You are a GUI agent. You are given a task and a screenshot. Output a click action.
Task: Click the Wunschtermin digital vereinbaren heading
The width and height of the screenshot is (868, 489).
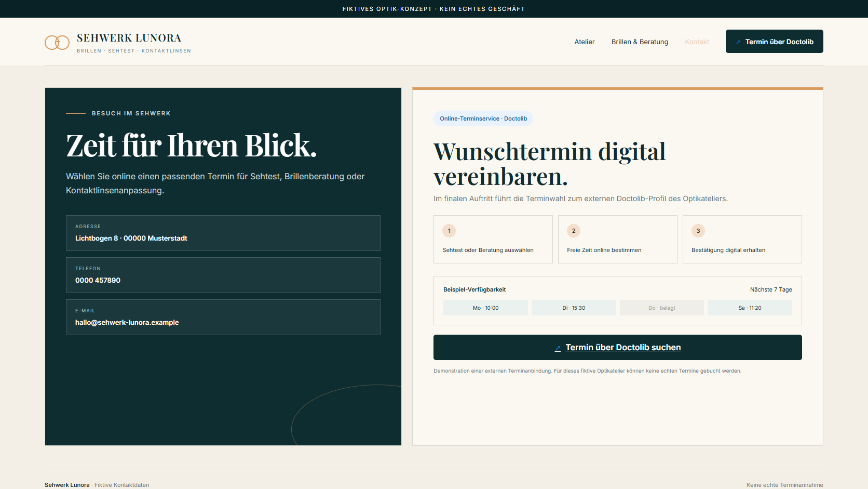pyautogui.click(x=550, y=164)
